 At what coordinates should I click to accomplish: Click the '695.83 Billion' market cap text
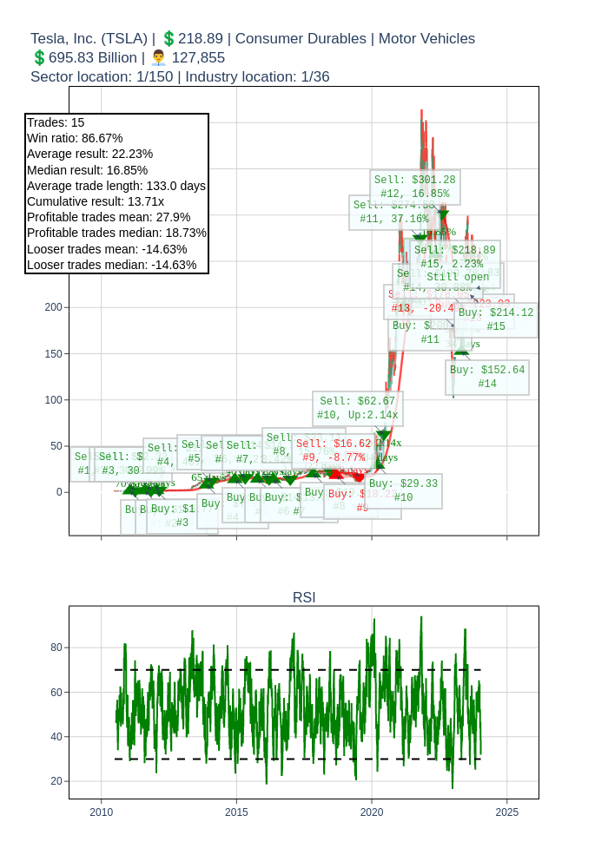pos(93,57)
